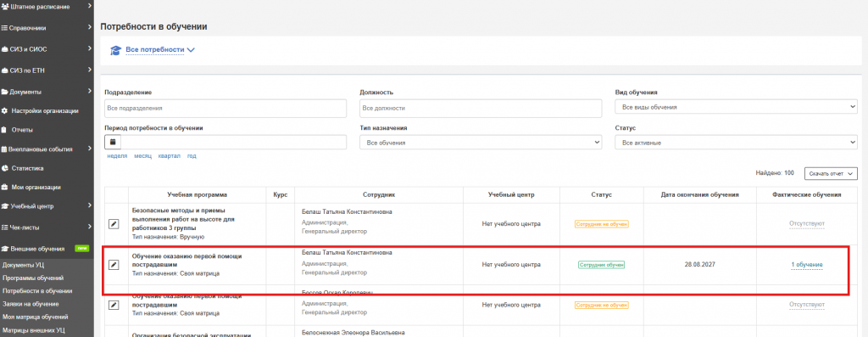Expand Учебный центр sidebar section
The width and height of the screenshot is (868, 337).
click(x=47, y=206)
